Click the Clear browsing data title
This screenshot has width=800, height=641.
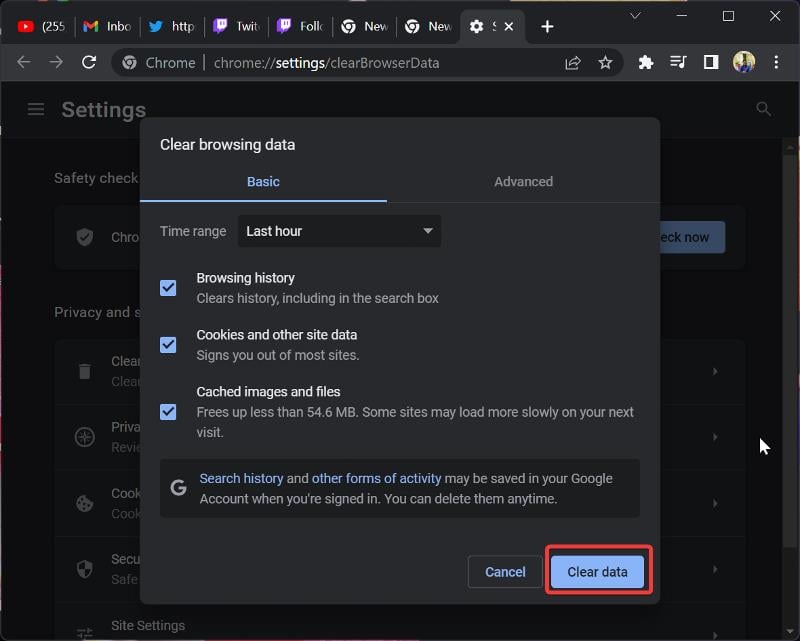pyautogui.click(x=228, y=145)
